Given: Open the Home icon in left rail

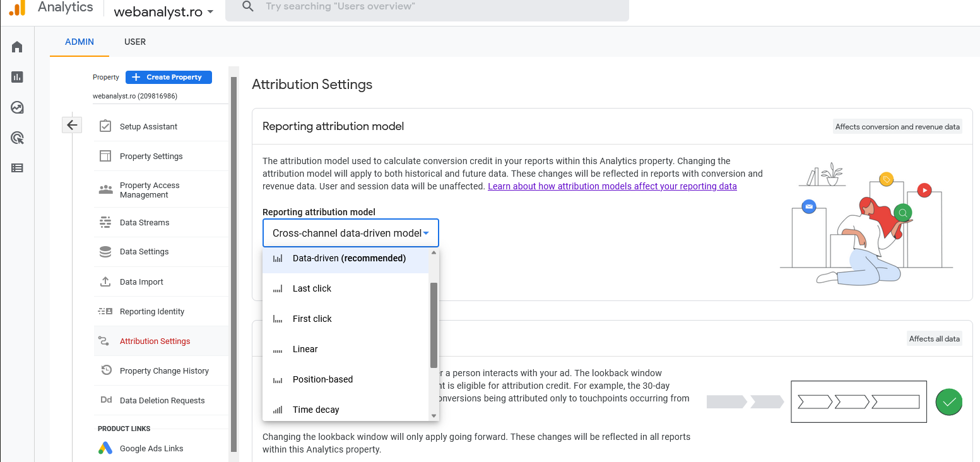Looking at the screenshot, I should coord(17,47).
